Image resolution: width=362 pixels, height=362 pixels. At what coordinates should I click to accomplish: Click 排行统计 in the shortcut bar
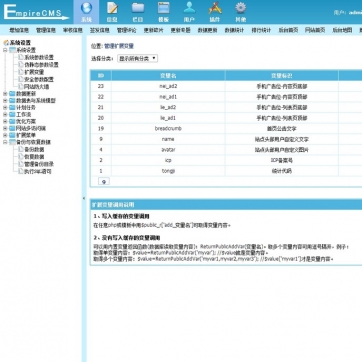(x=261, y=30)
